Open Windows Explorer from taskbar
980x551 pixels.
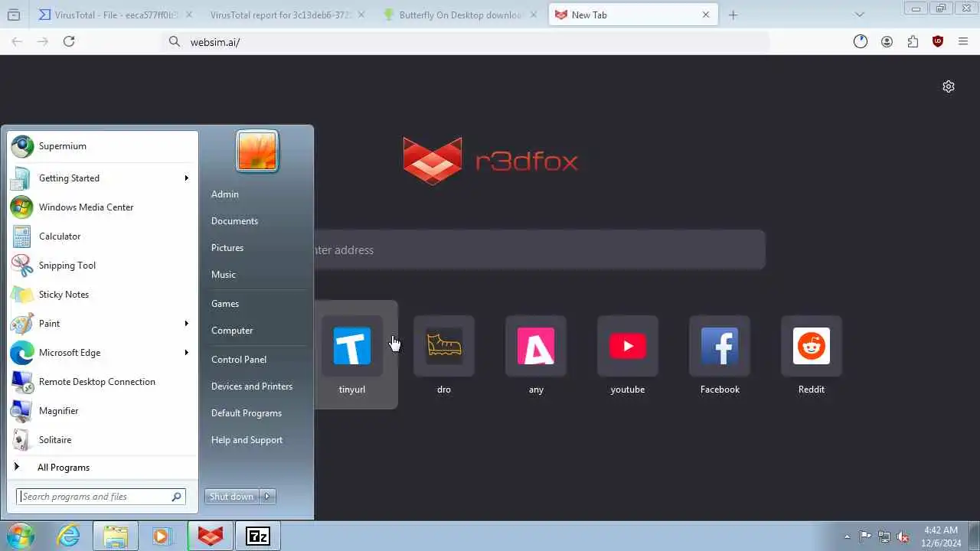point(116,536)
